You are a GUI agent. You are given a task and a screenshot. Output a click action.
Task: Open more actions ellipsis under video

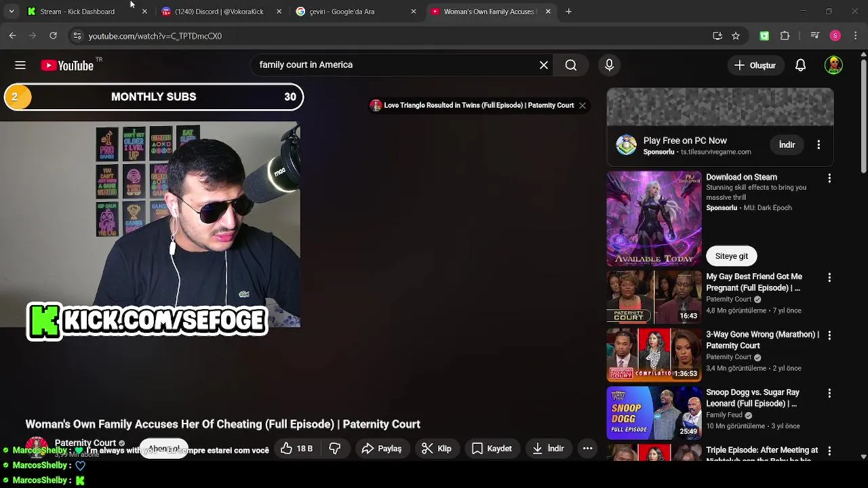click(588, 448)
